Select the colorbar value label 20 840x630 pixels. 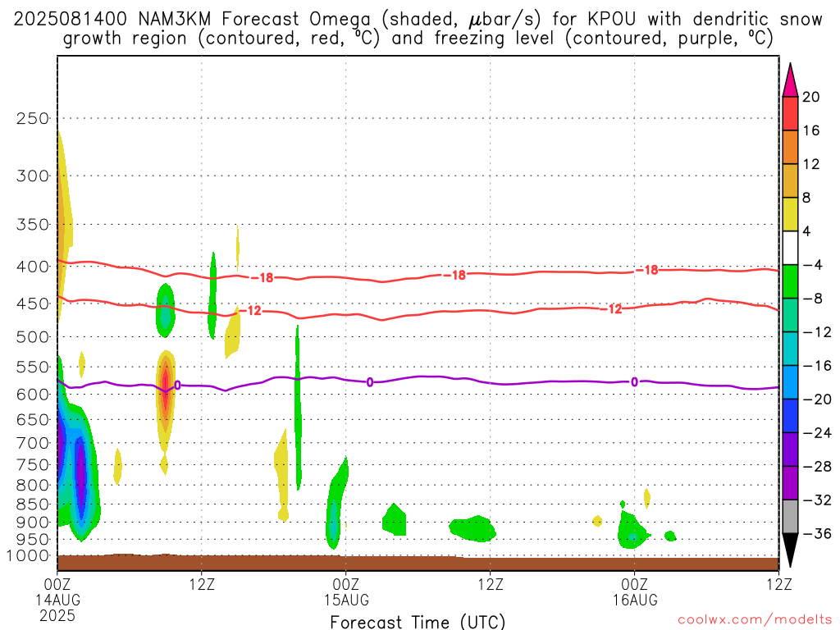coord(811,97)
